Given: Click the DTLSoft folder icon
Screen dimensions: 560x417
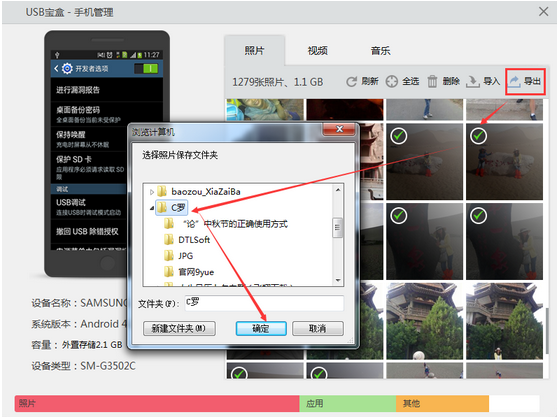Looking at the screenshot, I should pos(169,240).
